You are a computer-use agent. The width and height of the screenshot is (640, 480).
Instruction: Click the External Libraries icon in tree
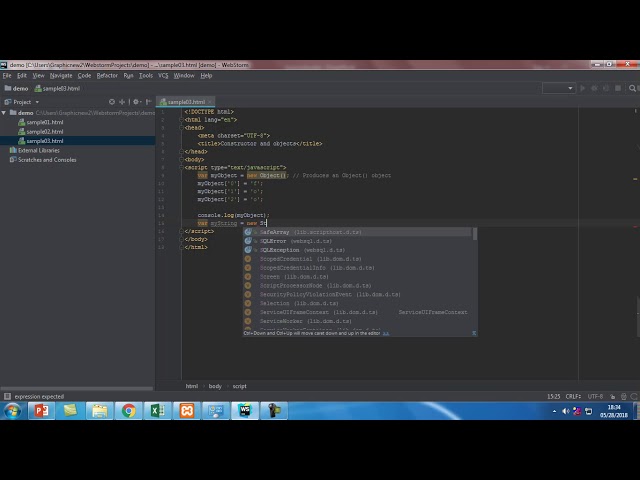[13, 150]
